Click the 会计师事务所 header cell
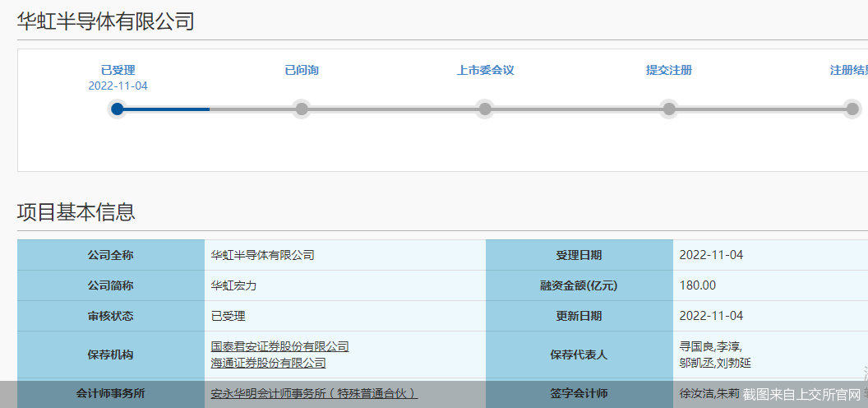This screenshot has width=868, height=408. [111, 393]
